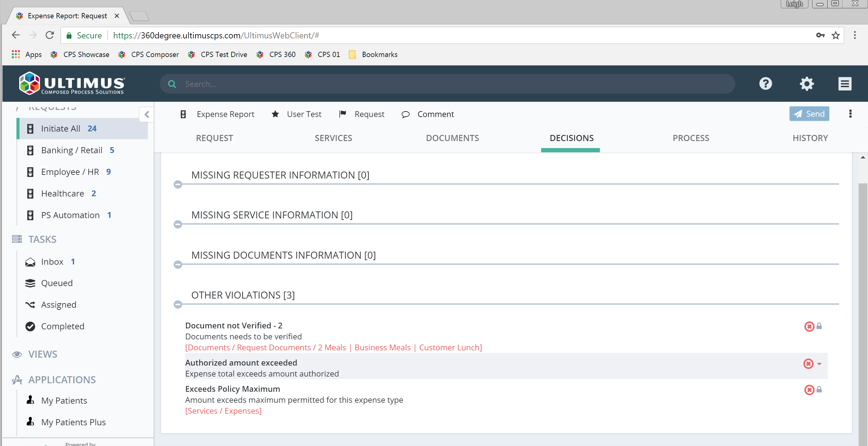
Task: Select Initiate All in sidebar
Action: click(x=82, y=129)
